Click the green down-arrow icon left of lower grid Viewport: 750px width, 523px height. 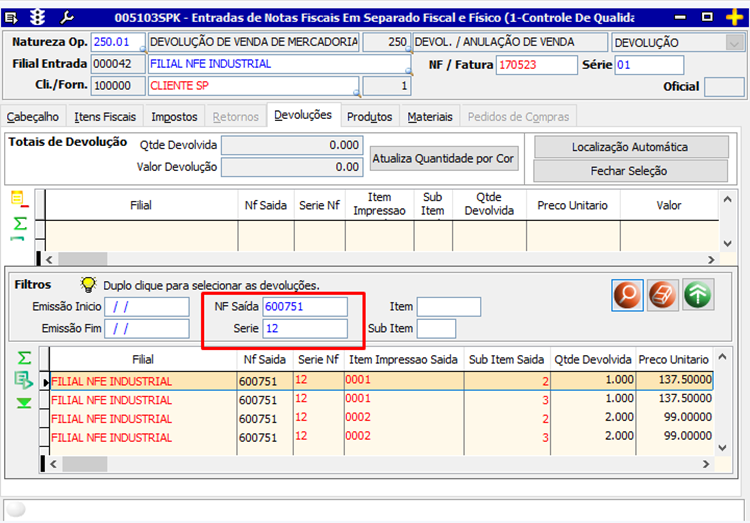[x=23, y=403]
